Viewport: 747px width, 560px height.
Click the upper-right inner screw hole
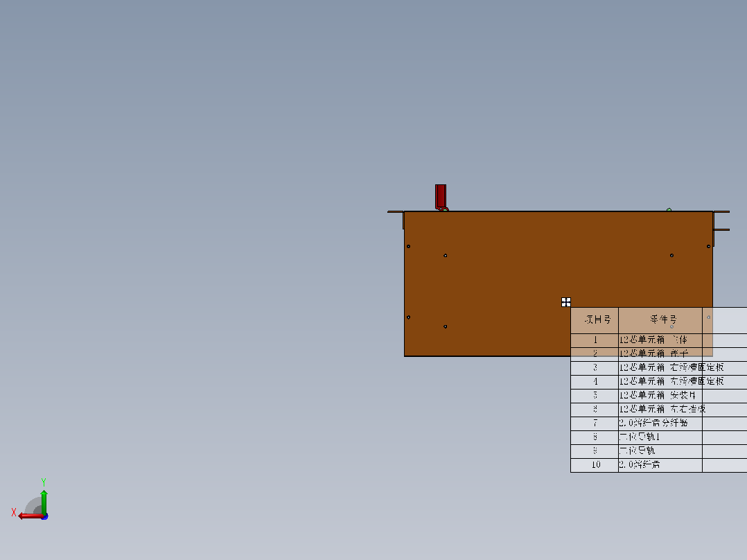pyautogui.click(x=671, y=256)
